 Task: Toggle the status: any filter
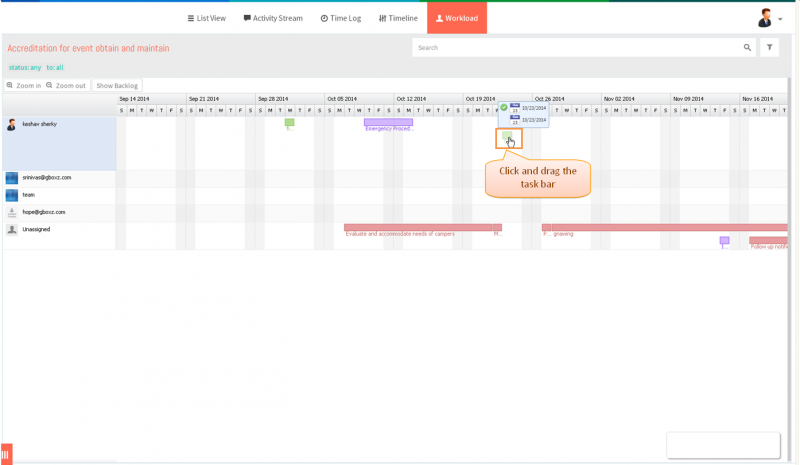click(25, 67)
